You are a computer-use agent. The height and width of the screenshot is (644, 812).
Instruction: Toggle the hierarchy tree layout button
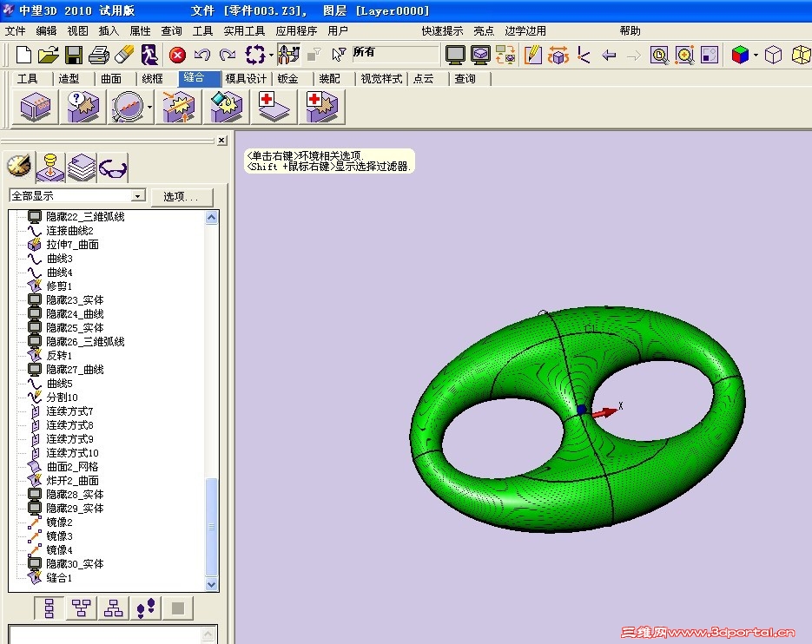click(x=114, y=608)
